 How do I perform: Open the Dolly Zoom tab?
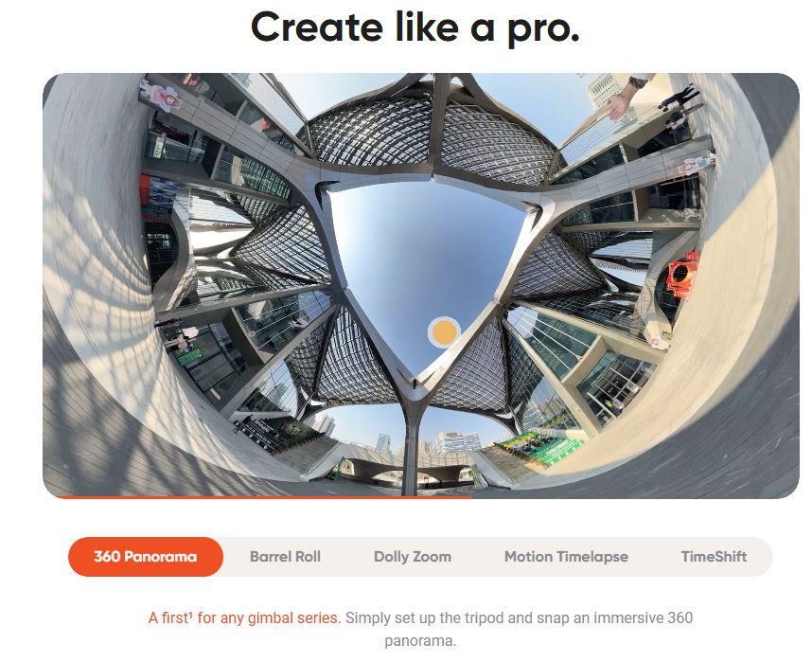[413, 557]
